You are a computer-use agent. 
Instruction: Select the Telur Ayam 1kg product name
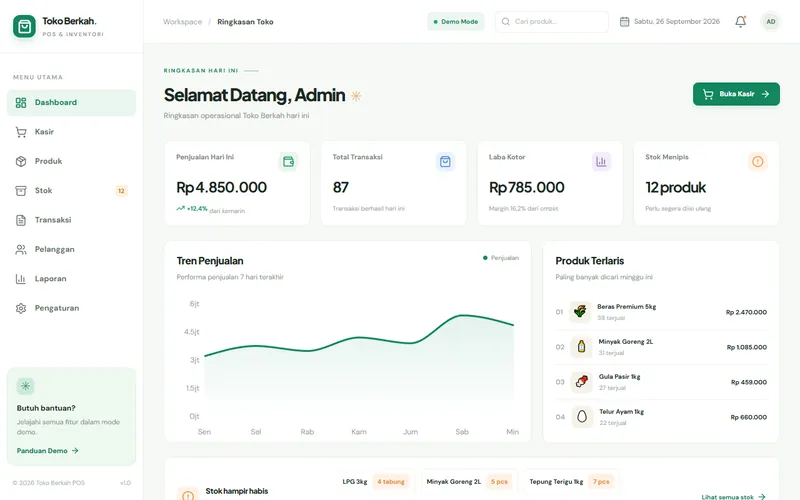click(x=621, y=412)
